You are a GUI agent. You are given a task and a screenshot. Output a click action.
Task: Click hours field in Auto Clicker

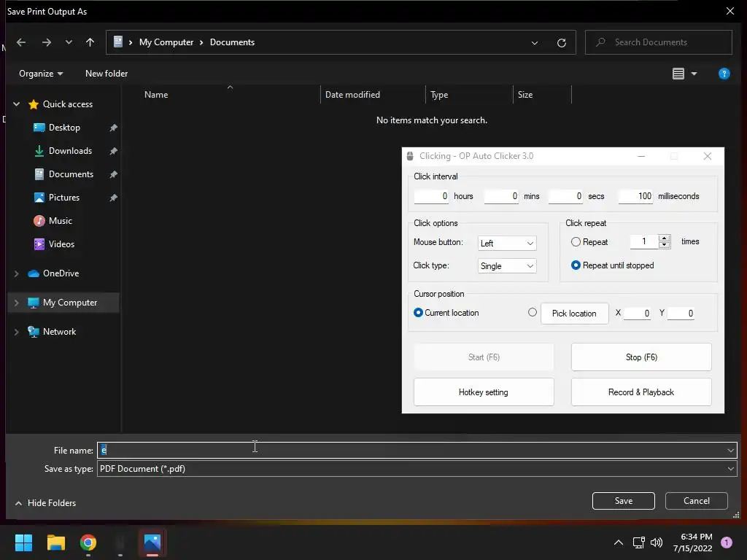430,196
